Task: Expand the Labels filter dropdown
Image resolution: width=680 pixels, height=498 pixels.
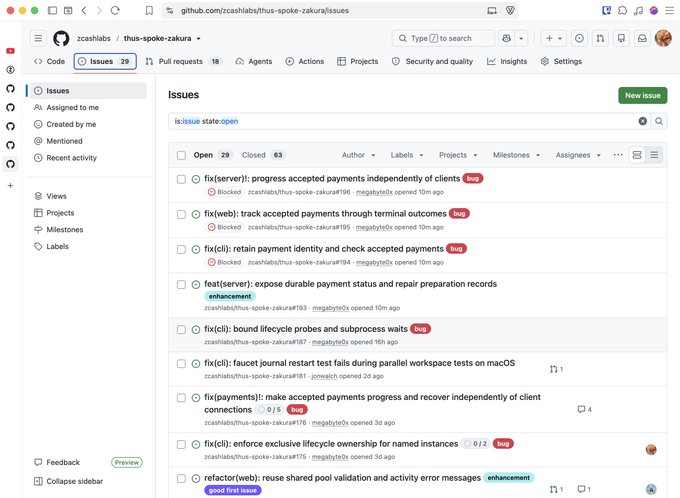Action: pyautogui.click(x=407, y=155)
